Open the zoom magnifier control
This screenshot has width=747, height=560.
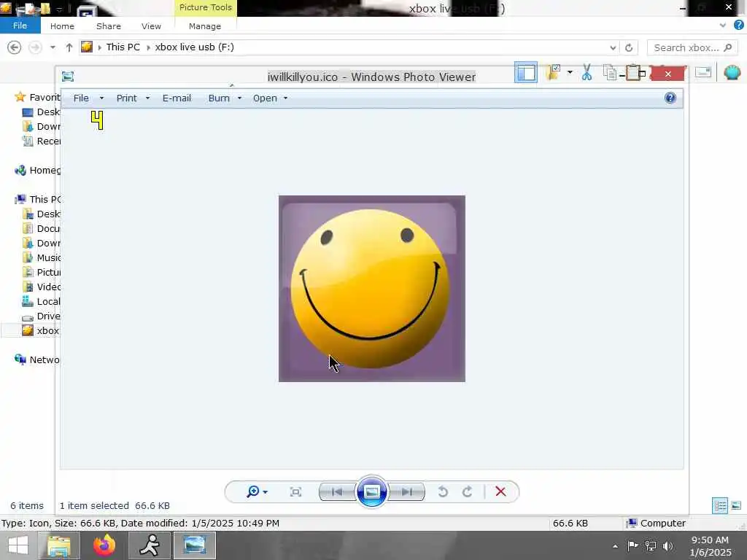257,492
